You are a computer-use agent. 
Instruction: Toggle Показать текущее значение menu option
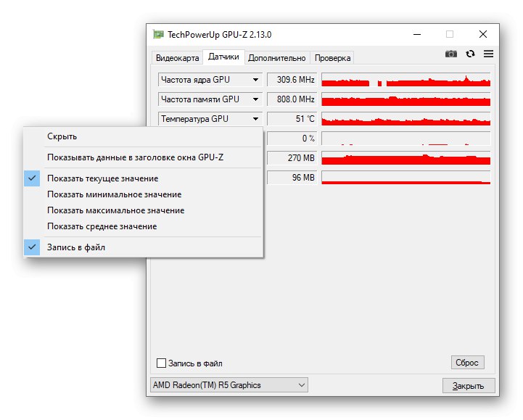[x=144, y=178]
